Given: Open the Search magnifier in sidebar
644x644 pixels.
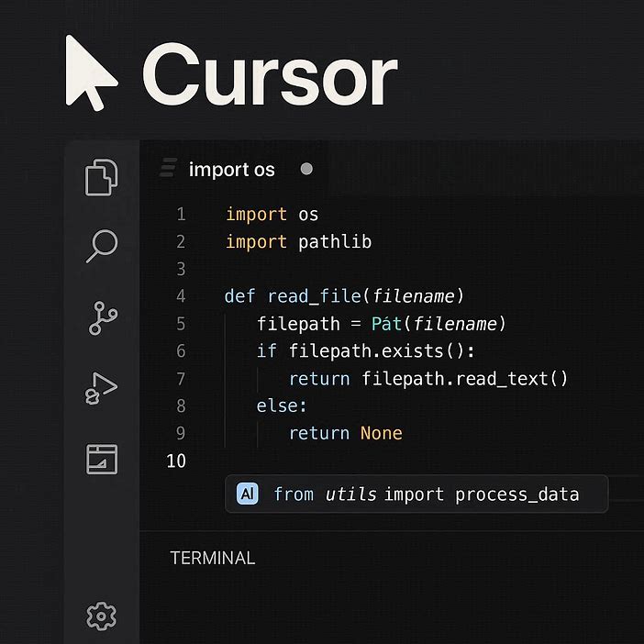Looking at the screenshot, I should tap(102, 246).
